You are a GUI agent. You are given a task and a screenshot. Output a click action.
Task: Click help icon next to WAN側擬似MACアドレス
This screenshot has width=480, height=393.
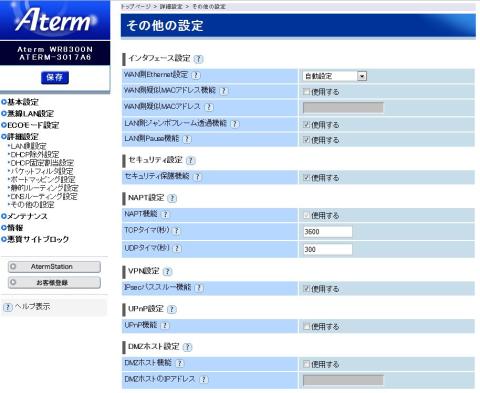pos(209,107)
